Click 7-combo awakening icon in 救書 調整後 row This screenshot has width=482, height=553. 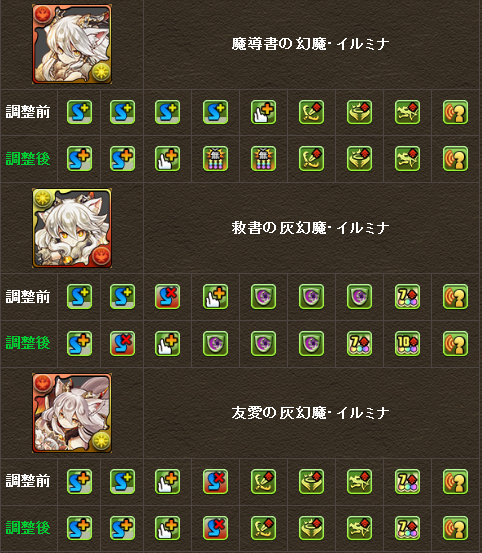(x=359, y=344)
